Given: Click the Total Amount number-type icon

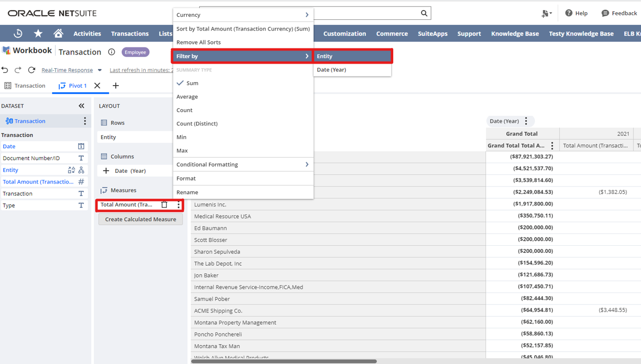Looking at the screenshot, I should pos(81,182).
